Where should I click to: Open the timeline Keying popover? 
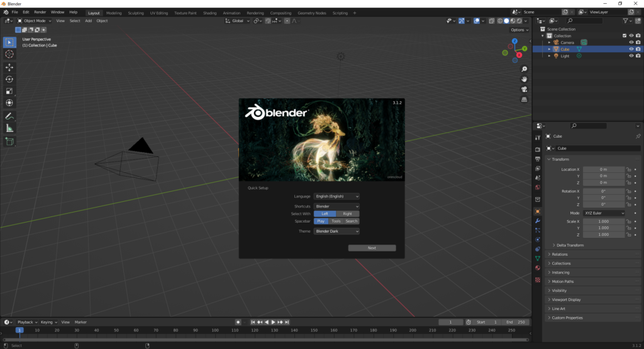tap(49, 323)
